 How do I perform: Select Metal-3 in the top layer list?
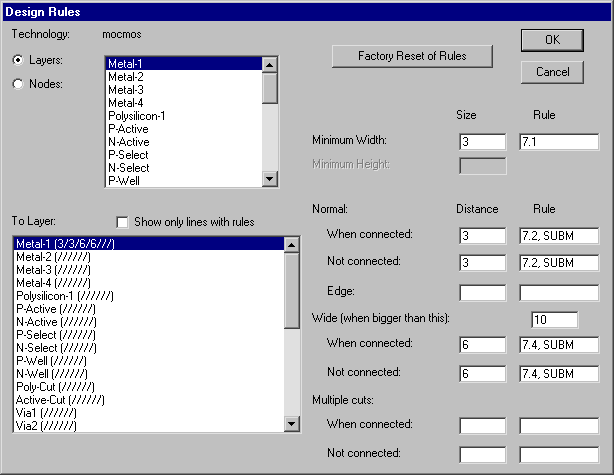pyautogui.click(x=126, y=90)
